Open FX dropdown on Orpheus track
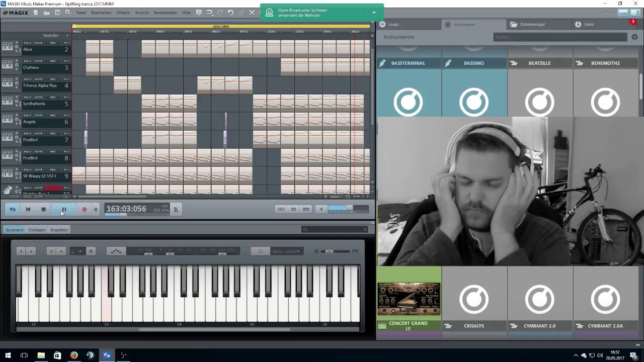 (67, 61)
